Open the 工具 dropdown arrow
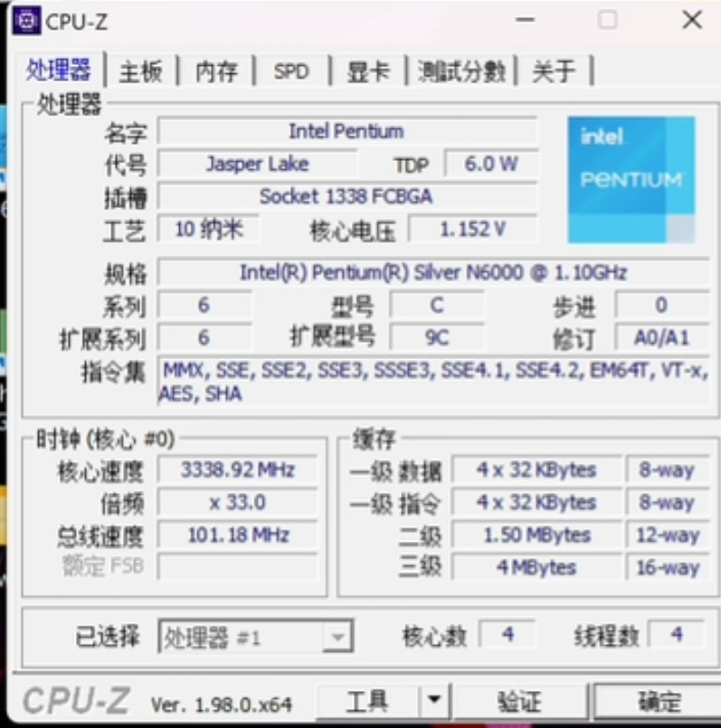The width and height of the screenshot is (721, 728). [x=434, y=700]
